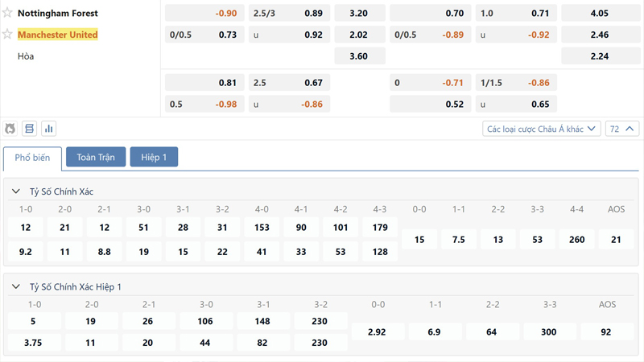Switch to the 'Toàn Trận' tab

(96, 158)
